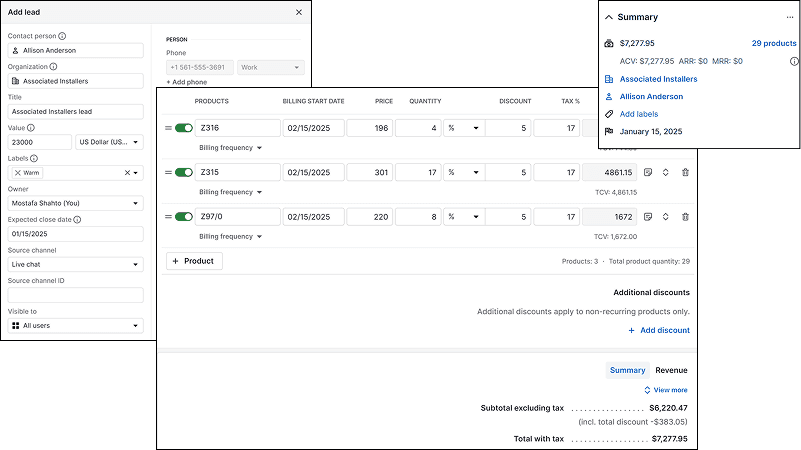The width and height of the screenshot is (801, 450).
Task: Click the deal value money icon in Summary
Action: 609,43
